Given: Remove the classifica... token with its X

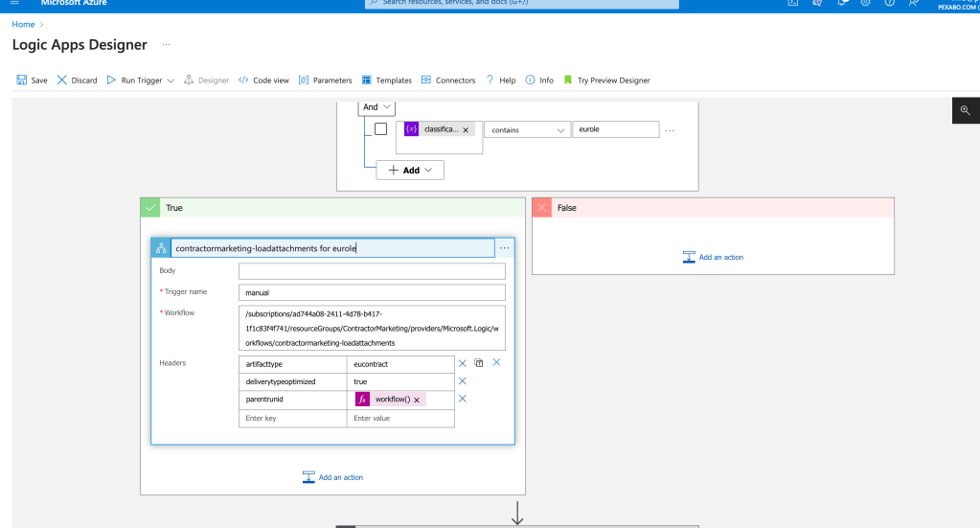Looking at the screenshot, I should pos(466,130).
